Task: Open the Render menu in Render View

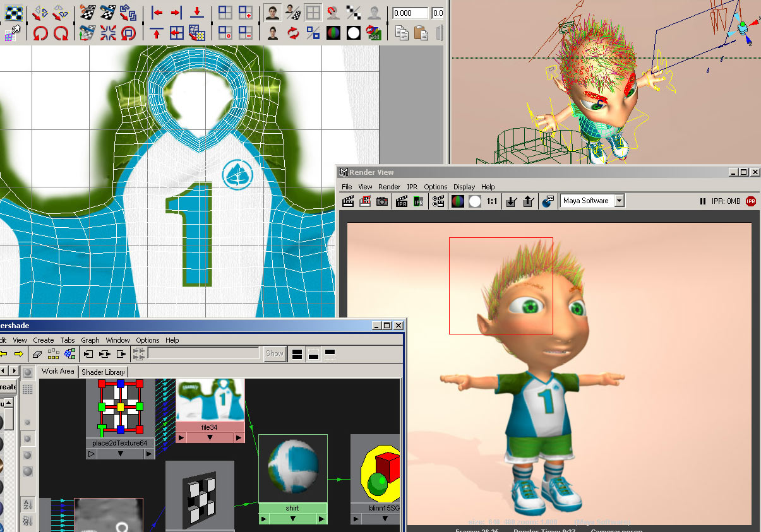Action: (389, 187)
